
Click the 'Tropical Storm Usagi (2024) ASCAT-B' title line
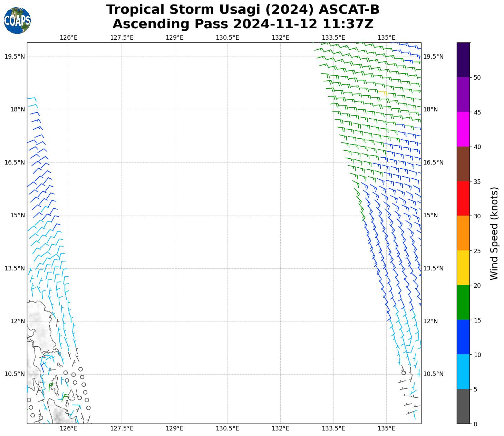pos(243,10)
